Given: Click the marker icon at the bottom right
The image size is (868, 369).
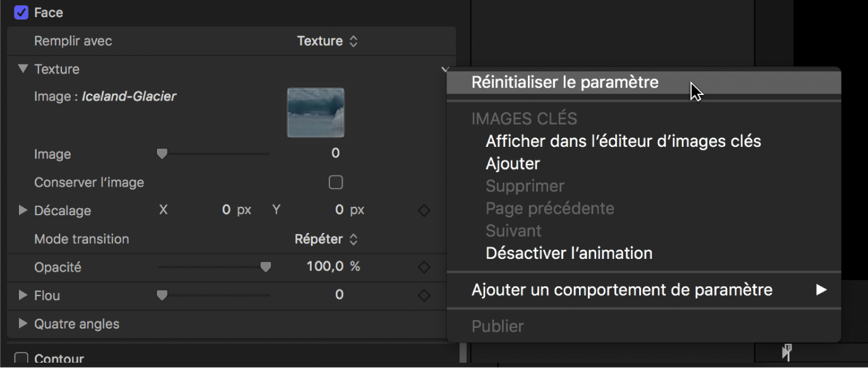Looking at the screenshot, I should (x=787, y=352).
